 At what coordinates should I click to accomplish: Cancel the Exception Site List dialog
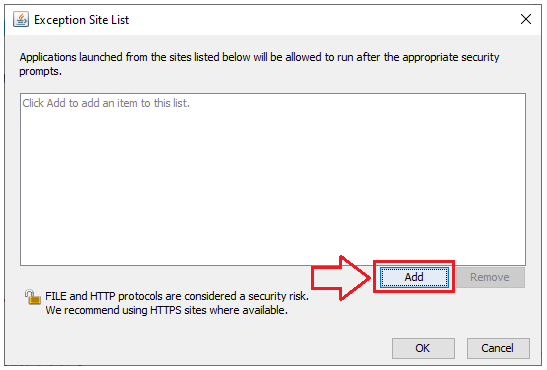tap(498, 348)
